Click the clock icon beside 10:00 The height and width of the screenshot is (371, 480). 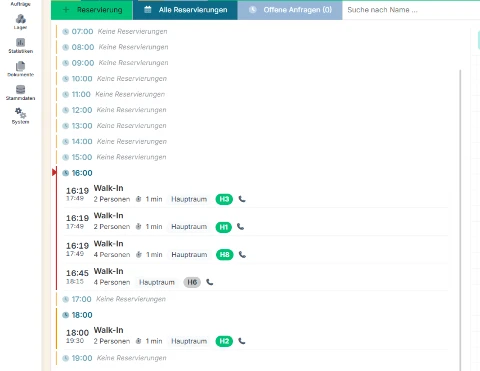[x=66, y=79]
